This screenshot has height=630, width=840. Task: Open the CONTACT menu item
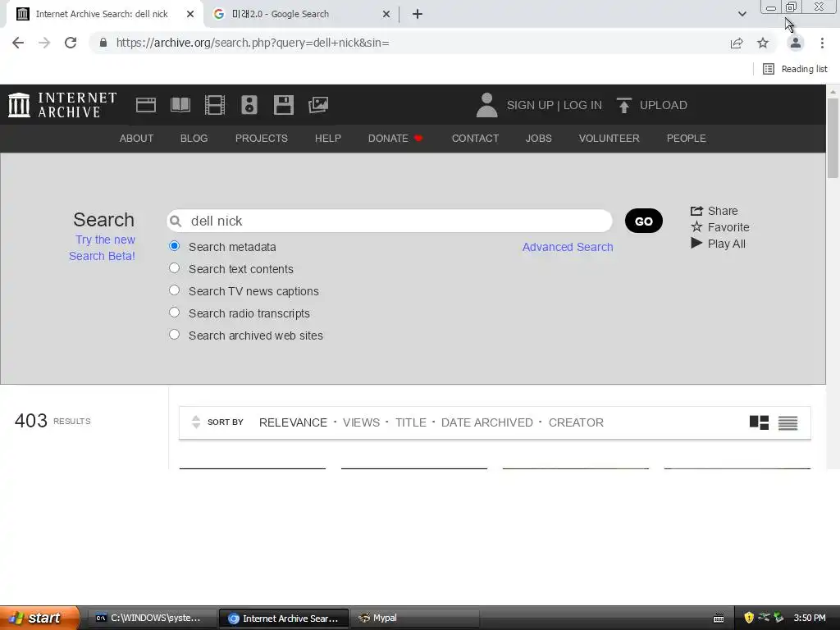click(475, 138)
